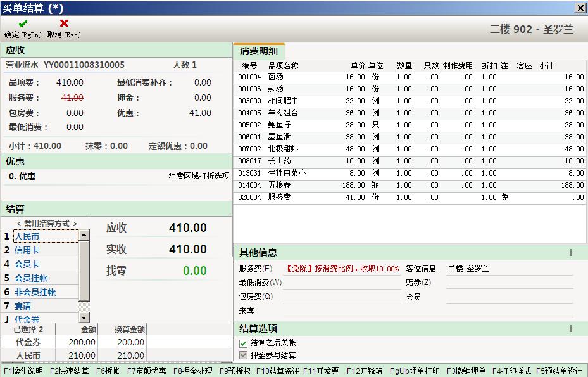Screen dimensions: 588x377
Task: Click the 最低消费 input field
Action: pyautogui.click(x=341, y=283)
